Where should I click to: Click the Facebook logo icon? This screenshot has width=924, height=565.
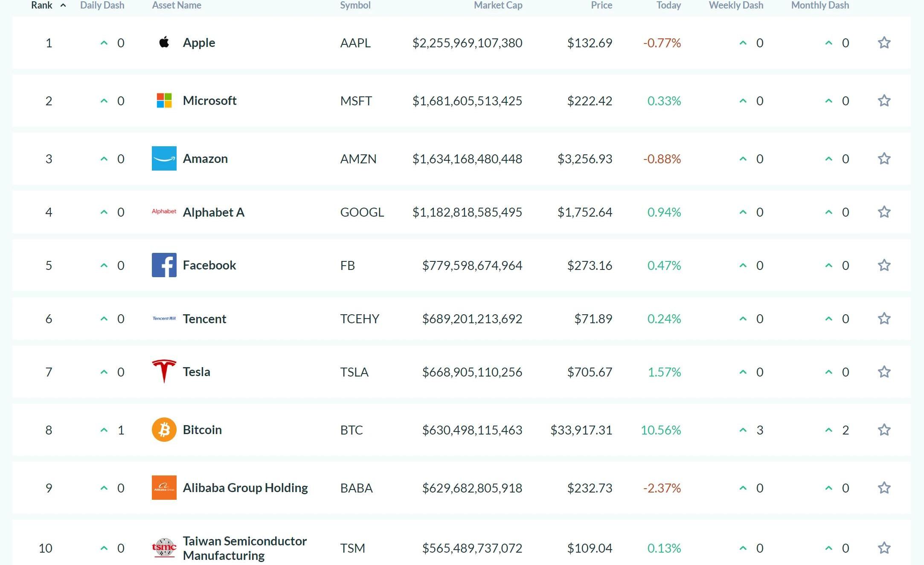coord(164,265)
